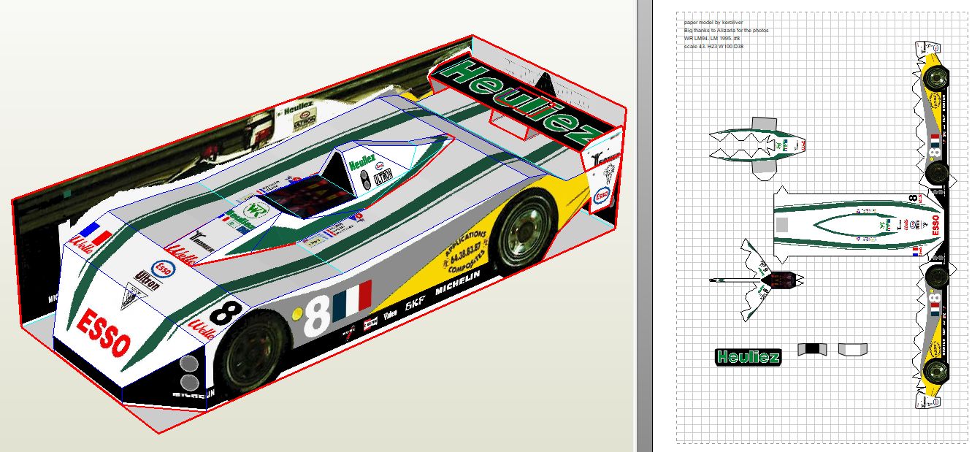Click the French flag on 3D car side
This screenshot has width=980, height=452.
(352, 297)
